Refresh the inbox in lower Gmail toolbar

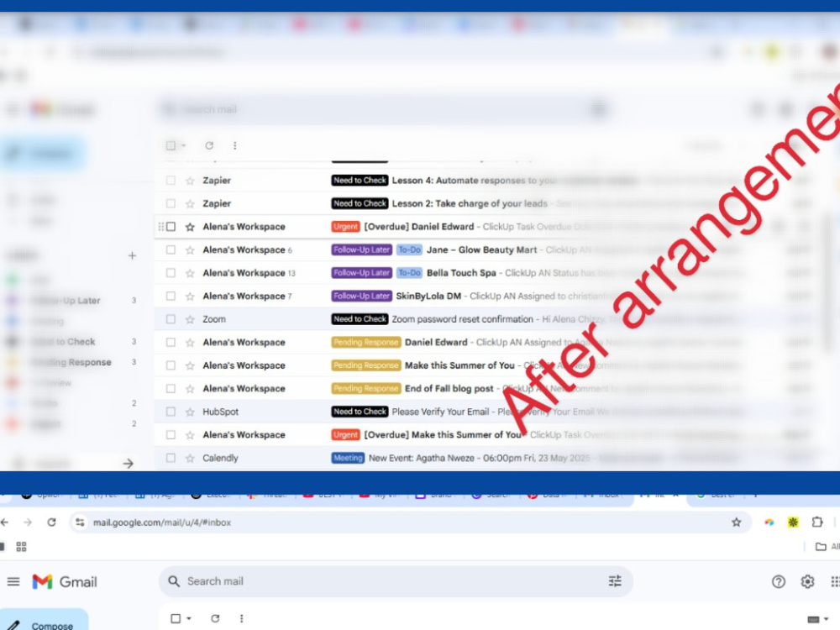(215, 618)
